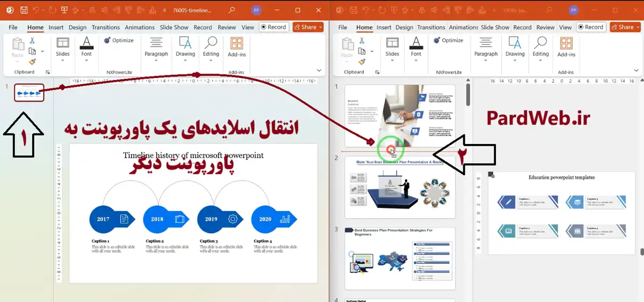Click Record button in left window
Image resolution: width=644 pixels, height=302 pixels.
tap(274, 27)
